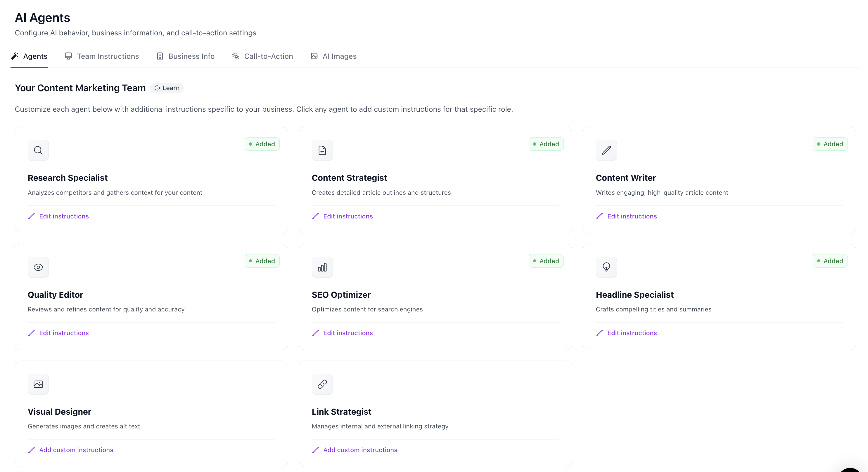Toggle the Added badge on Quality Editor

[262, 261]
